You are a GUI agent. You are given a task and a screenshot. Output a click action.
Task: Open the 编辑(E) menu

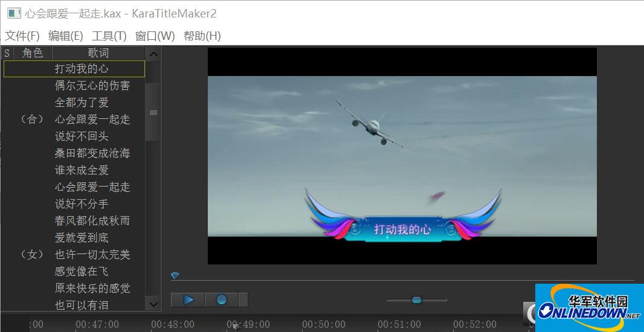click(x=65, y=36)
